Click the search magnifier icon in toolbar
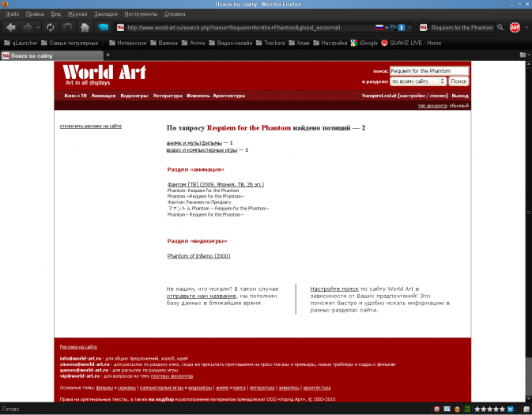 [500, 28]
